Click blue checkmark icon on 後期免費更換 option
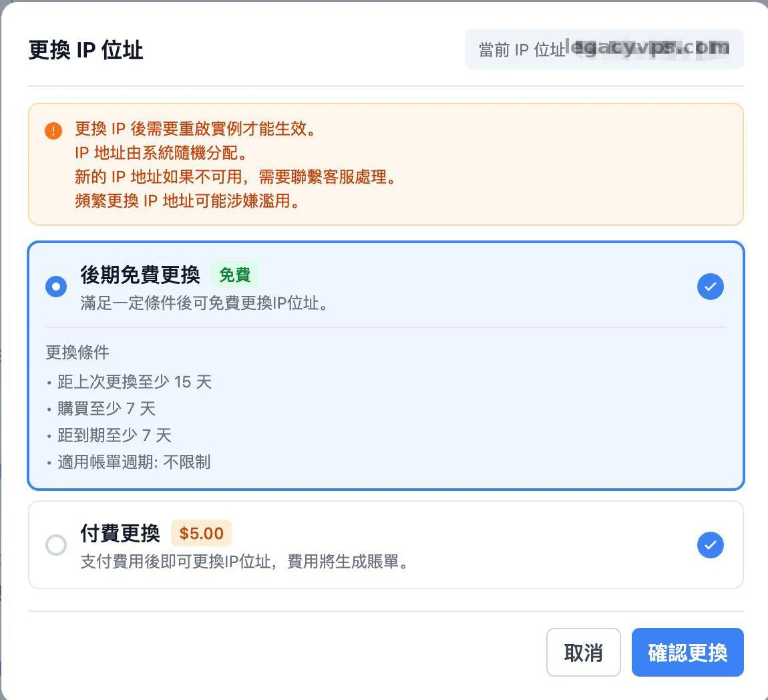This screenshot has height=700, width=768. pyautogui.click(x=710, y=287)
